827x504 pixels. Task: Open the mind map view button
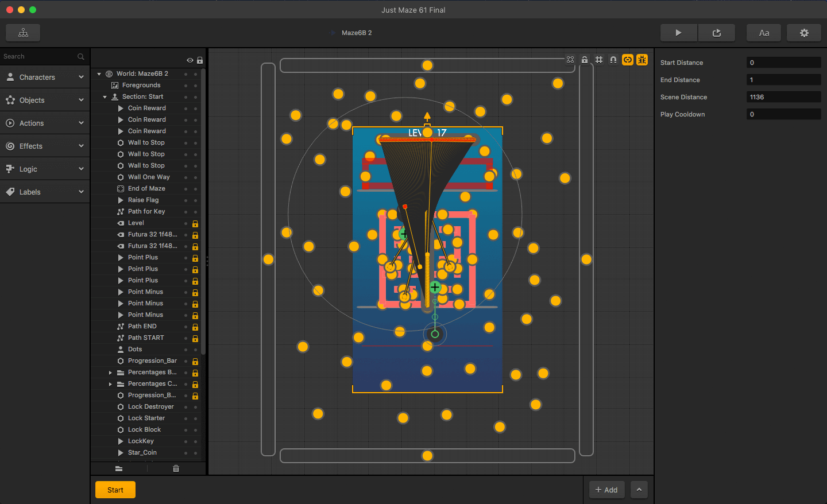pyautogui.click(x=23, y=33)
